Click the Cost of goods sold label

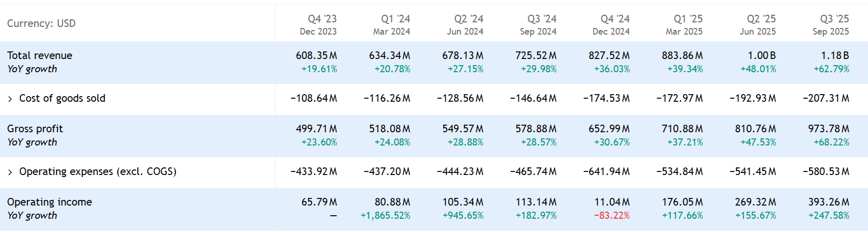tap(62, 98)
